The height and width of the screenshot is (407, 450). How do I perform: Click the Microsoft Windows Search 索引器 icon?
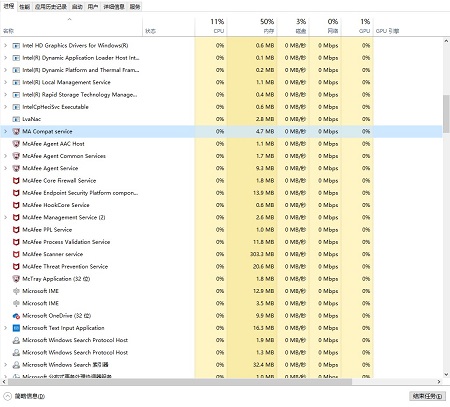coord(16,365)
